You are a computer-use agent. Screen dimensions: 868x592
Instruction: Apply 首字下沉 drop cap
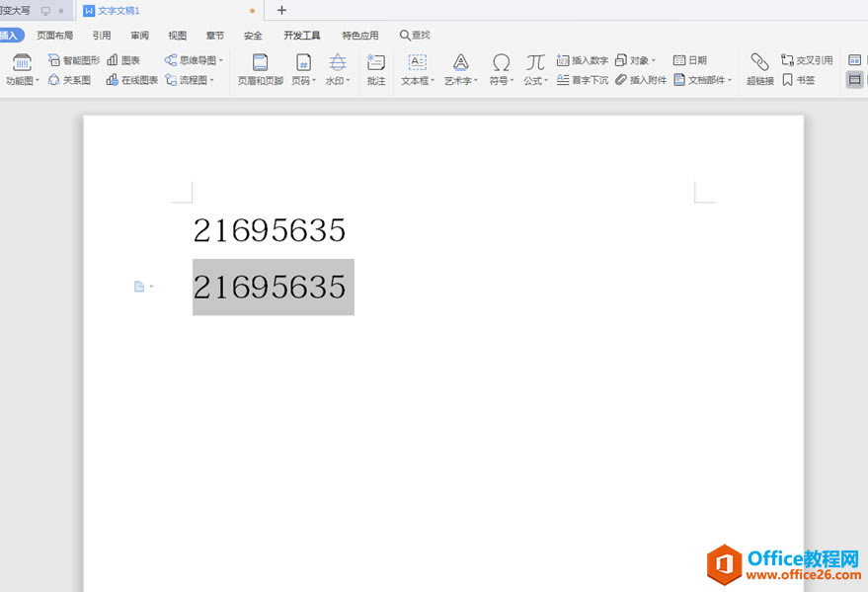coord(583,80)
